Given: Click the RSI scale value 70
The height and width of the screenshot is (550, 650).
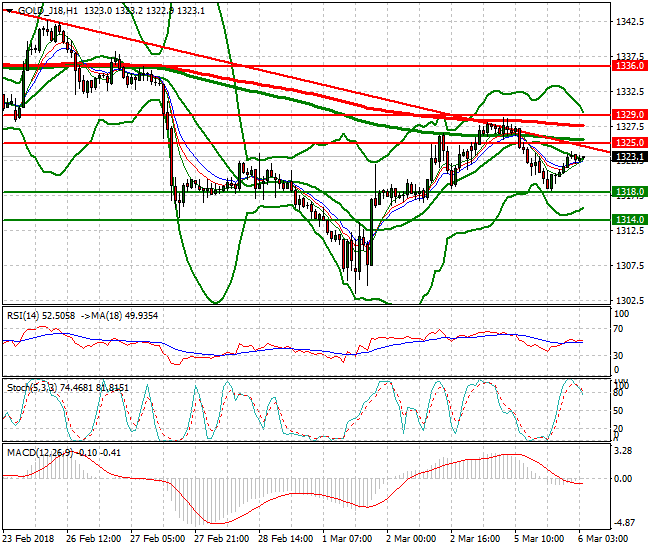Looking at the screenshot, I should coord(618,329).
